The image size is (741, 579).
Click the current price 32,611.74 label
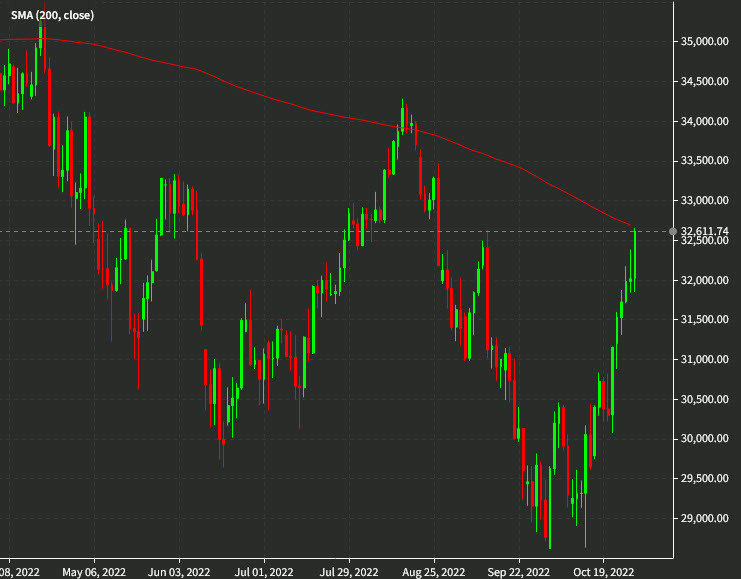tap(704, 231)
